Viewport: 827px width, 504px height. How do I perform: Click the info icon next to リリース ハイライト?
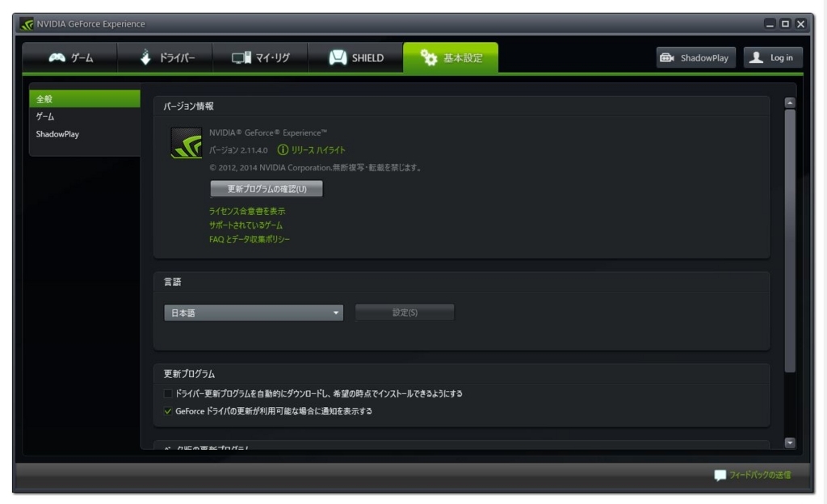283,149
